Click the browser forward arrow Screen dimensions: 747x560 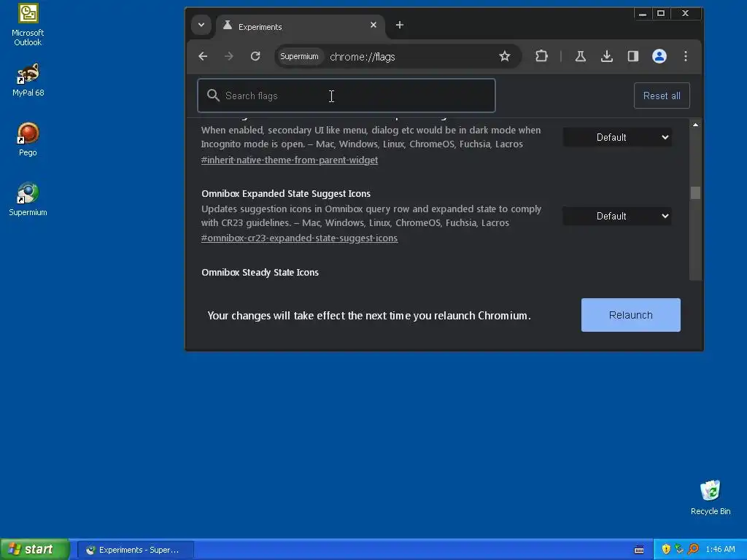click(229, 56)
